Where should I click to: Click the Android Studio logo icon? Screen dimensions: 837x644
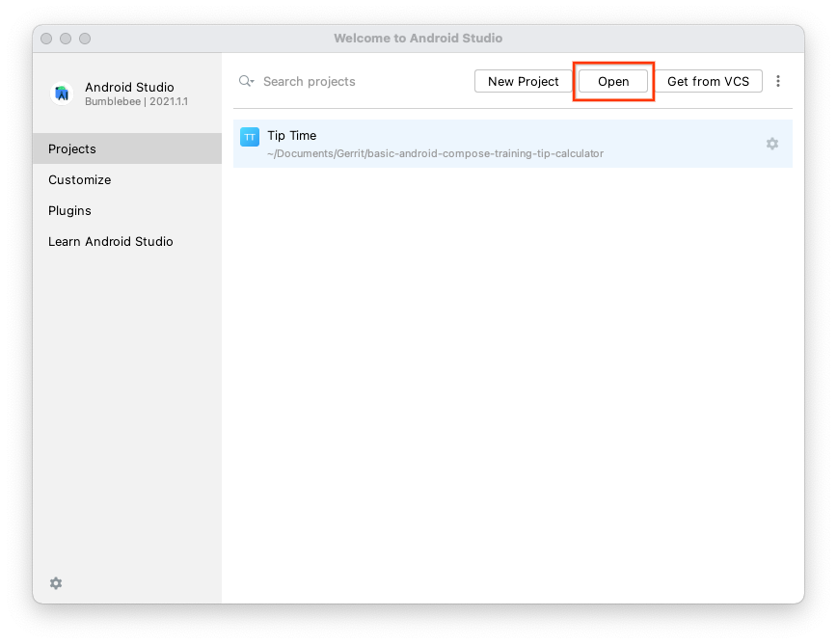coord(62,94)
